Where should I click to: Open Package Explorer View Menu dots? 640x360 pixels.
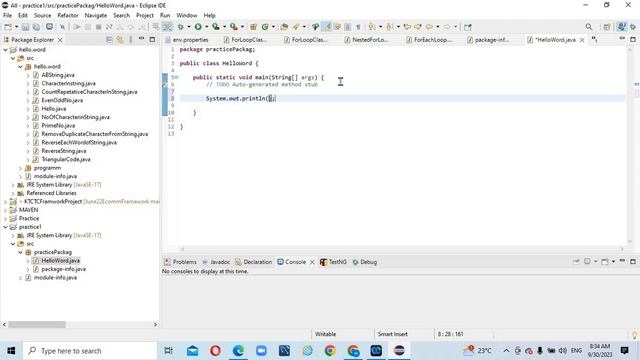click(x=131, y=40)
